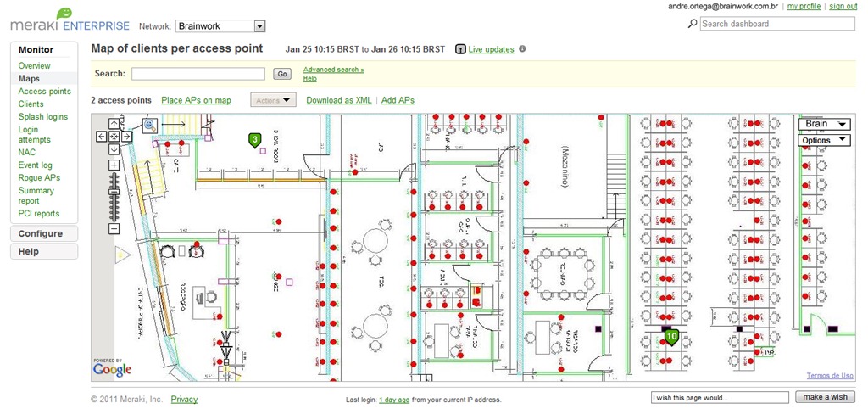
Task: View the Event log
Action: click(35, 165)
